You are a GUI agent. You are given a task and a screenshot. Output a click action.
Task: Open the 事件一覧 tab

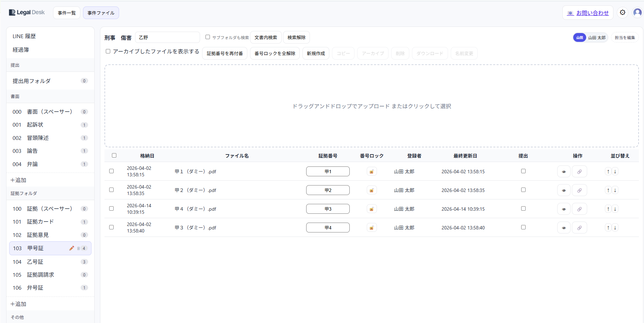tap(67, 13)
